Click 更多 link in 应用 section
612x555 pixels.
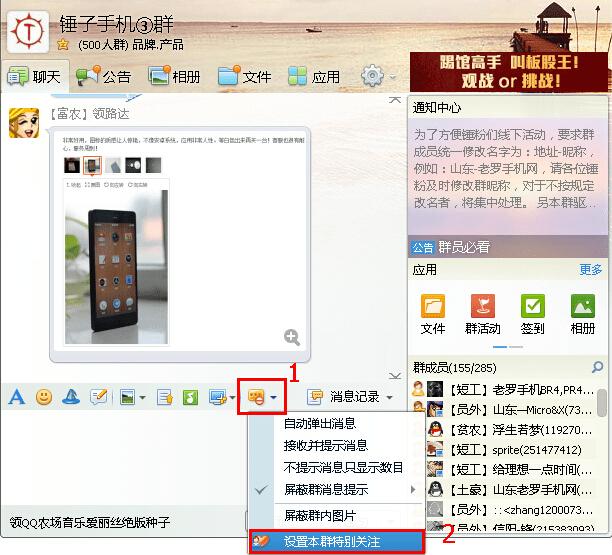[591, 269]
